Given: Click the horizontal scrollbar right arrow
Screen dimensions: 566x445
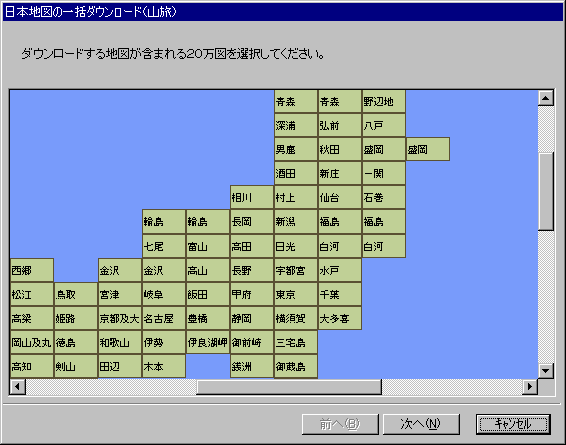Looking at the screenshot, I should 530,387.
